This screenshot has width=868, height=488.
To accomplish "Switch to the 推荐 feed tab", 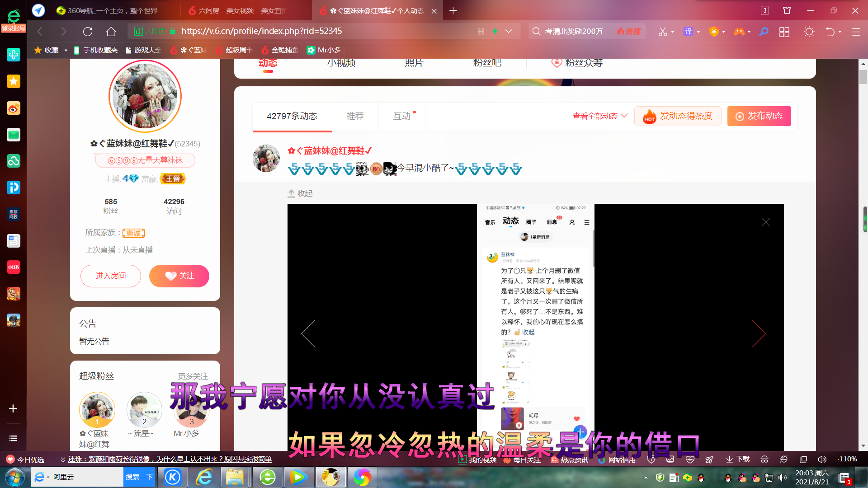I will 355,117.
